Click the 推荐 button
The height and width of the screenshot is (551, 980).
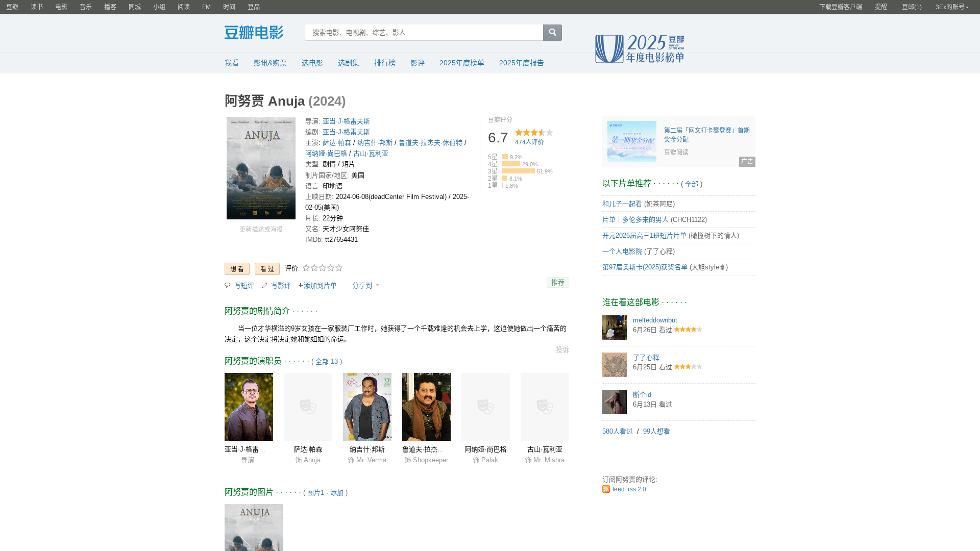(x=558, y=283)
